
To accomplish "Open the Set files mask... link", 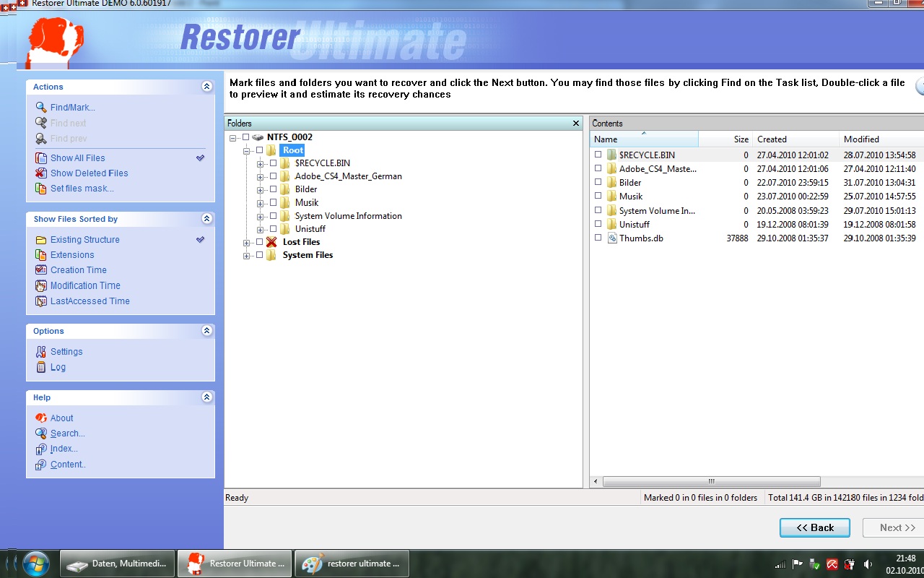I will click(x=82, y=189).
